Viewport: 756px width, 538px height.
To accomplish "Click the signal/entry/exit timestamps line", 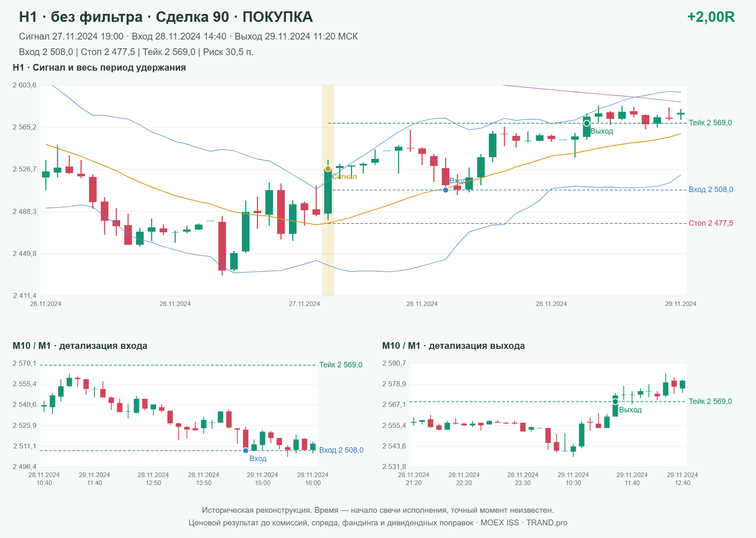I will pyautogui.click(x=188, y=37).
